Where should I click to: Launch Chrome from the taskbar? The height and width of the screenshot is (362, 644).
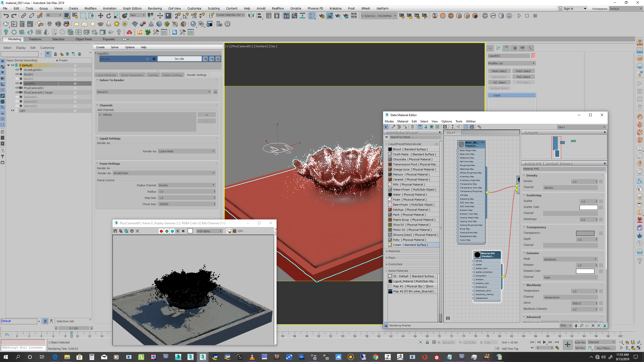(x=376, y=357)
